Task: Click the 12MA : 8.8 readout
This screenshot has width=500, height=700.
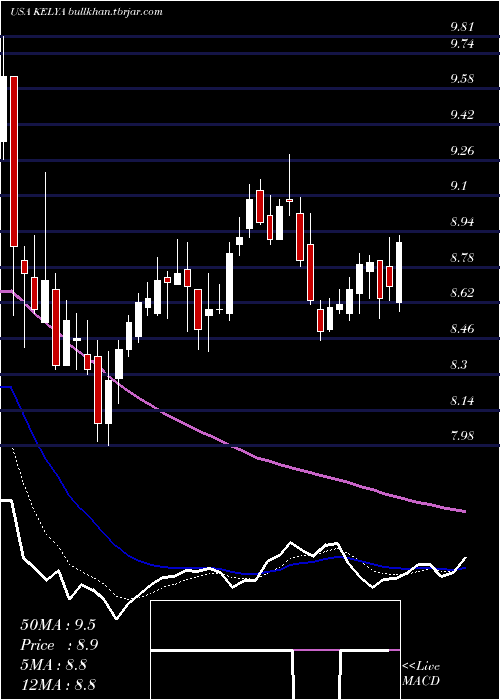Action: 58,685
